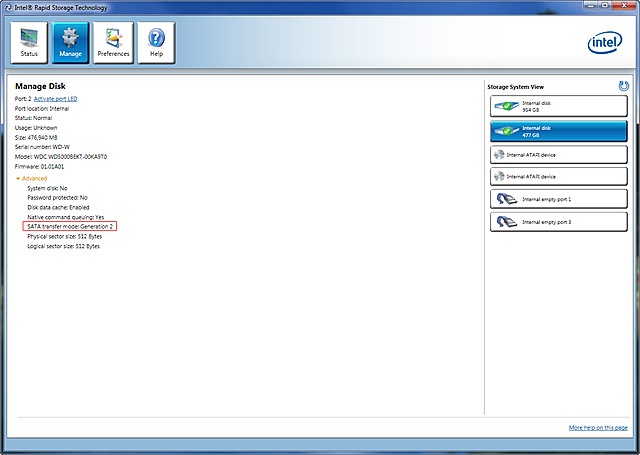Screen dimensions: 640x455
Task: Click first ATAPI device disc icon
Action: (499, 155)
